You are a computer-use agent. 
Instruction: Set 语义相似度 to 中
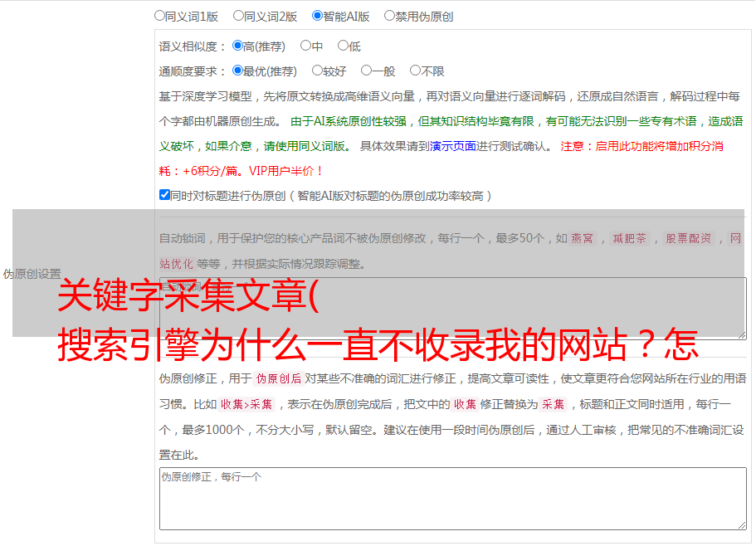point(305,46)
